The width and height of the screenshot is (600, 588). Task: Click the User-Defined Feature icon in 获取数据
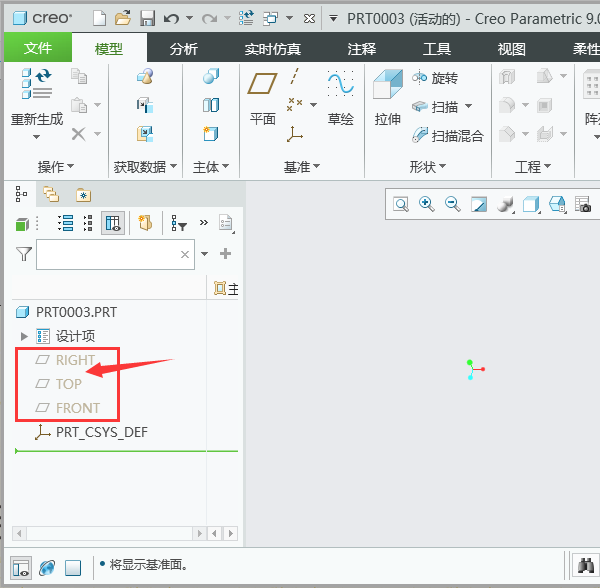pos(145,76)
